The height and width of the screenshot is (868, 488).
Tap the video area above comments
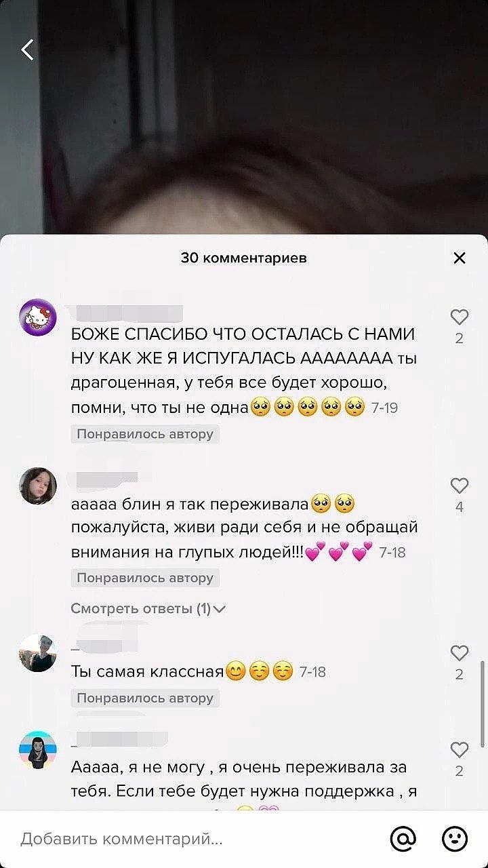[x=244, y=136]
